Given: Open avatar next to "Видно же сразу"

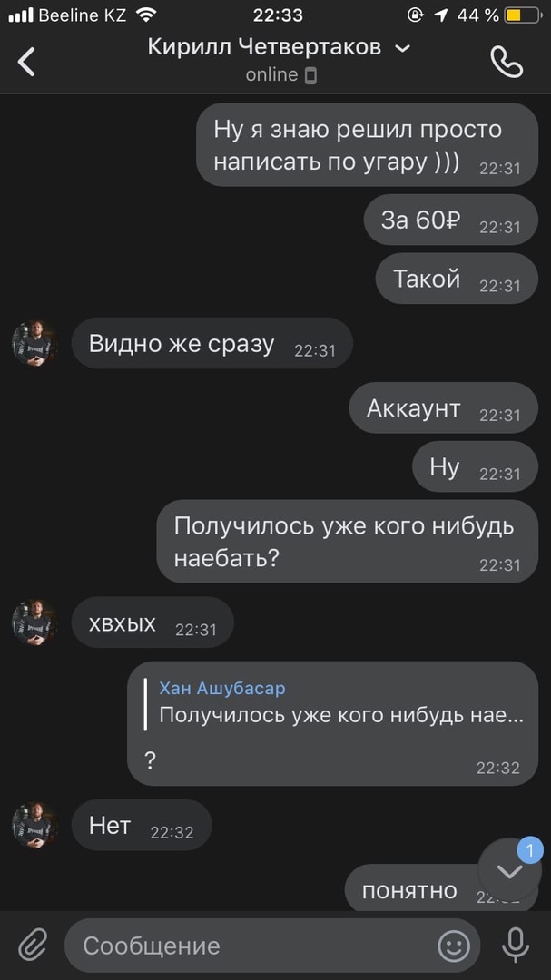Looking at the screenshot, I should 35,343.
